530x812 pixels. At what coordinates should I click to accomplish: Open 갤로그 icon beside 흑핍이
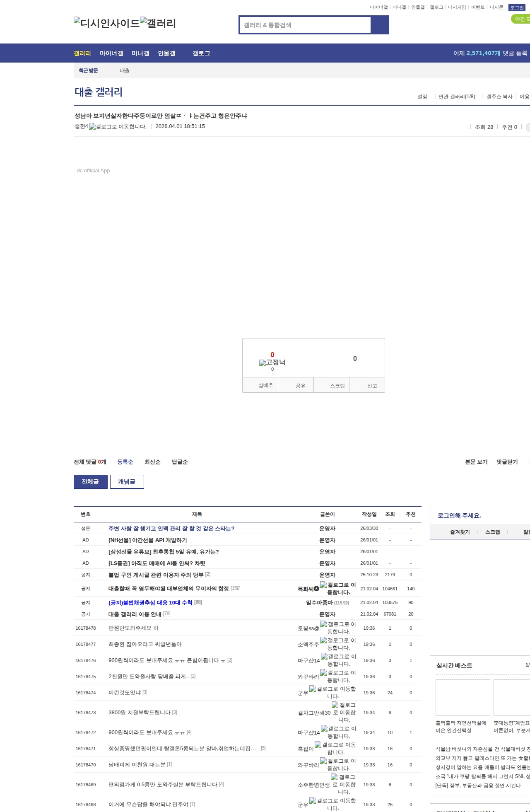tap(335, 748)
